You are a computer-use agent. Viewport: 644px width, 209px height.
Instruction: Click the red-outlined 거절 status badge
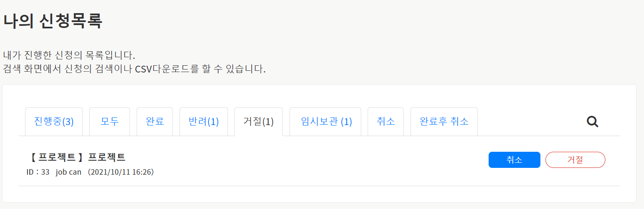(x=575, y=160)
